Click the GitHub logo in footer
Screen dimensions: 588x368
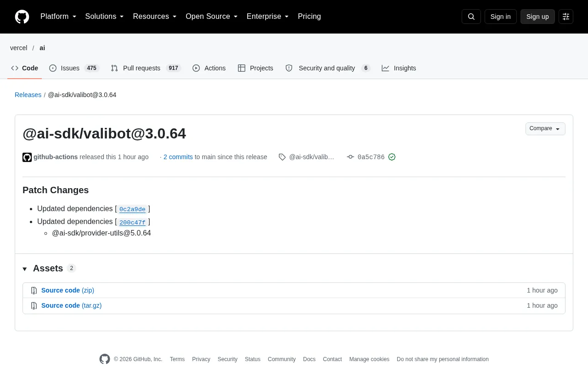[x=105, y=359]
